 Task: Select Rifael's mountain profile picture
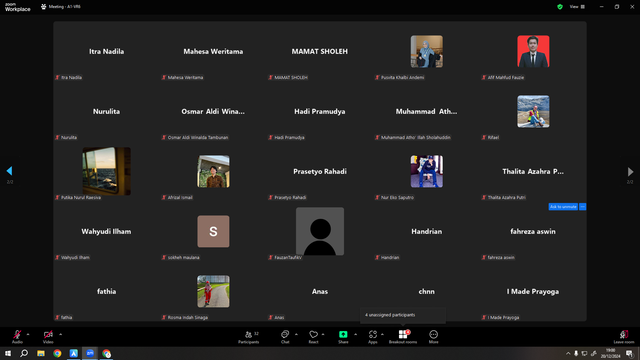pos(533,111)
